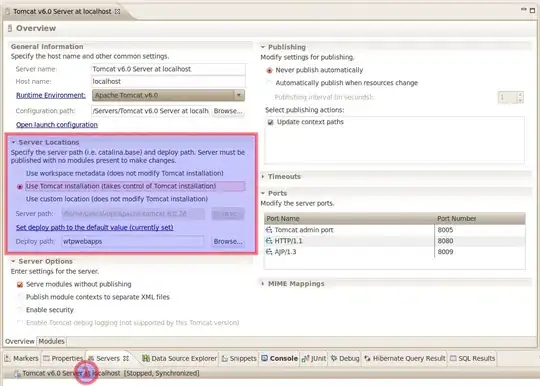Click the Host name input field
This screenshot has height=386, width=540.
[168, 82]
